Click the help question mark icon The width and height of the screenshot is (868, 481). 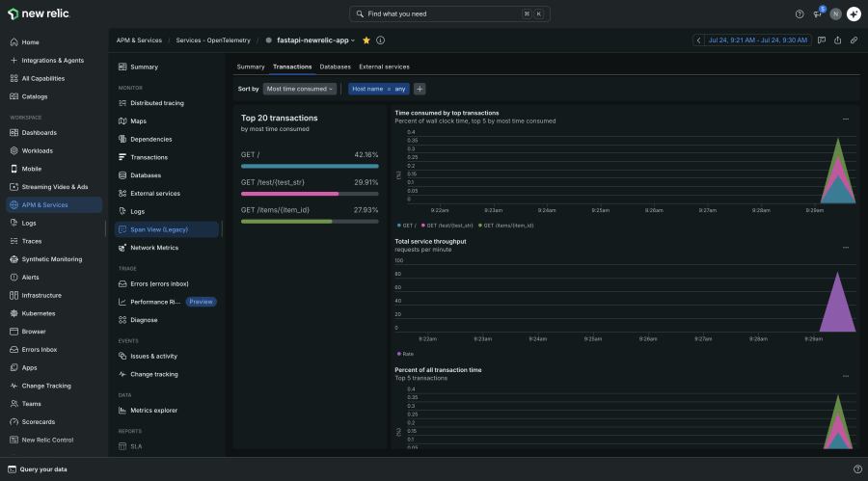[x=800, y=14]
